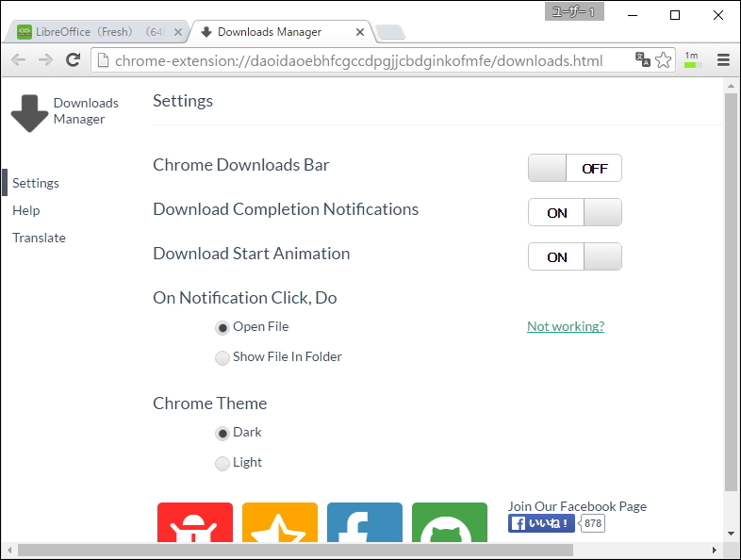Click the vertical scrollbar up arrow
The image size is (741, 560).
[x=731, y=86]
